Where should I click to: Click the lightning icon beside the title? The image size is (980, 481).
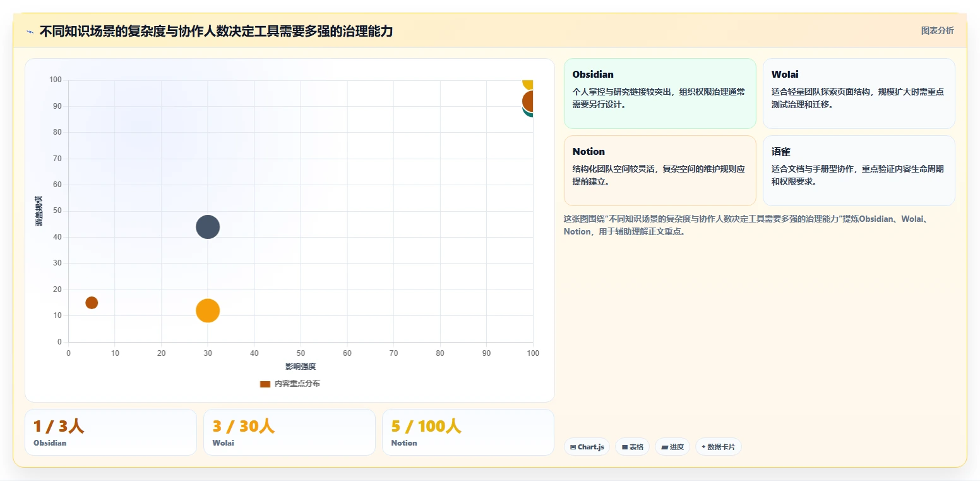click(x=30, y=32)
